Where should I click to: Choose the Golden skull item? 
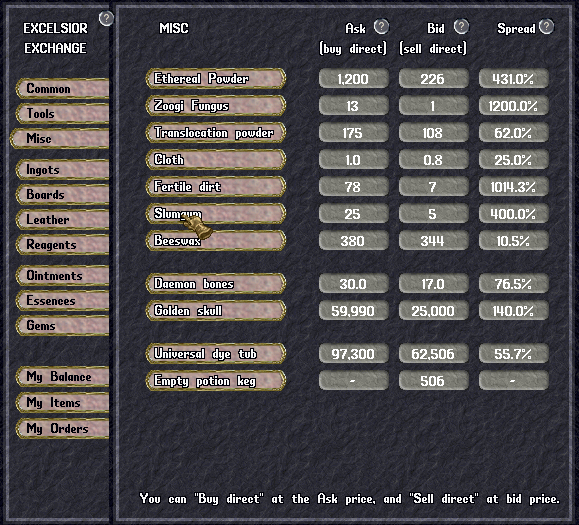(216, 310)
